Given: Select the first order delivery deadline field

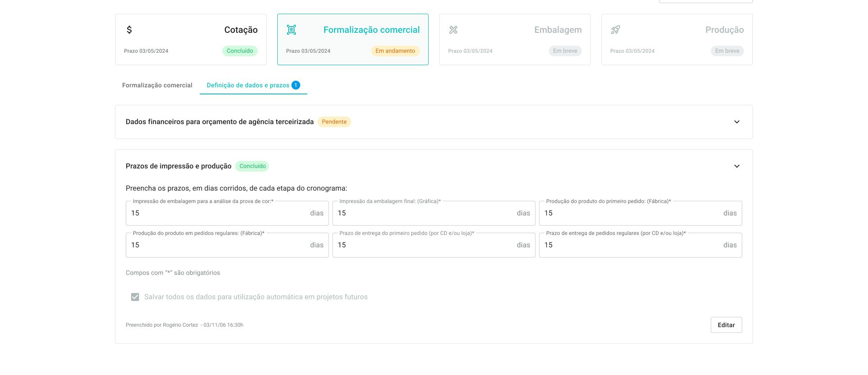Looking at the screenshot, I should (x=425, y=245).
